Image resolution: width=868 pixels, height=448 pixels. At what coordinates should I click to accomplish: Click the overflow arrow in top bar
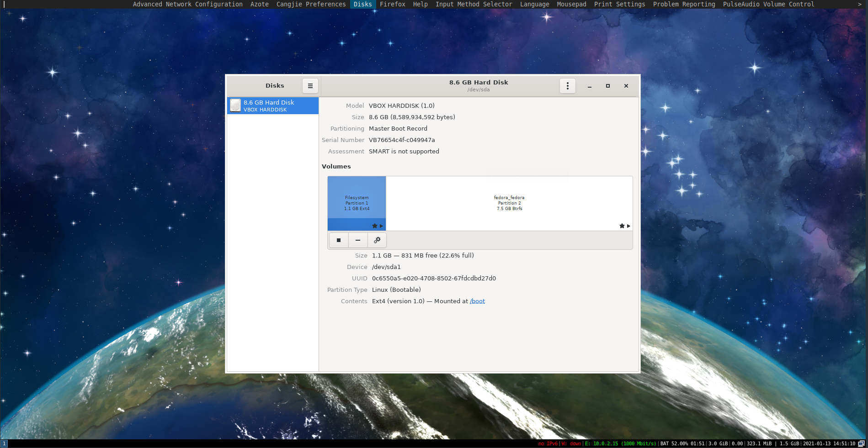point(860,4)
